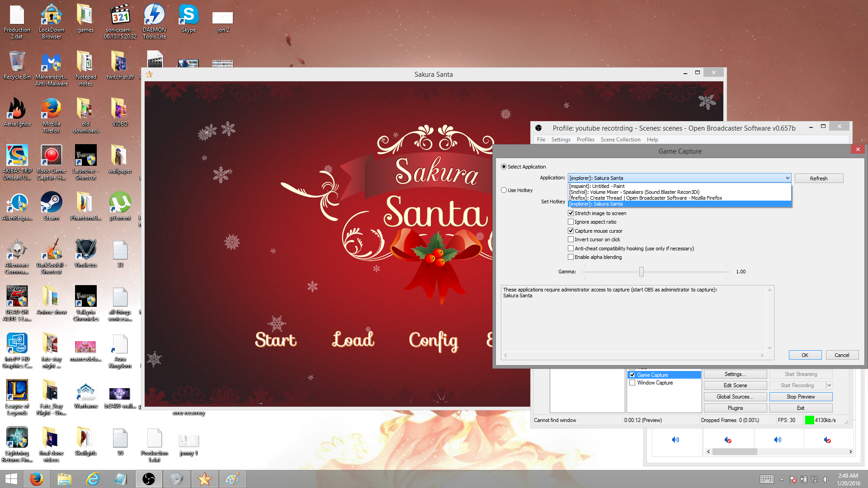Collapse the Application combo box arrow

pyautogui.click(x=787, y=178)
